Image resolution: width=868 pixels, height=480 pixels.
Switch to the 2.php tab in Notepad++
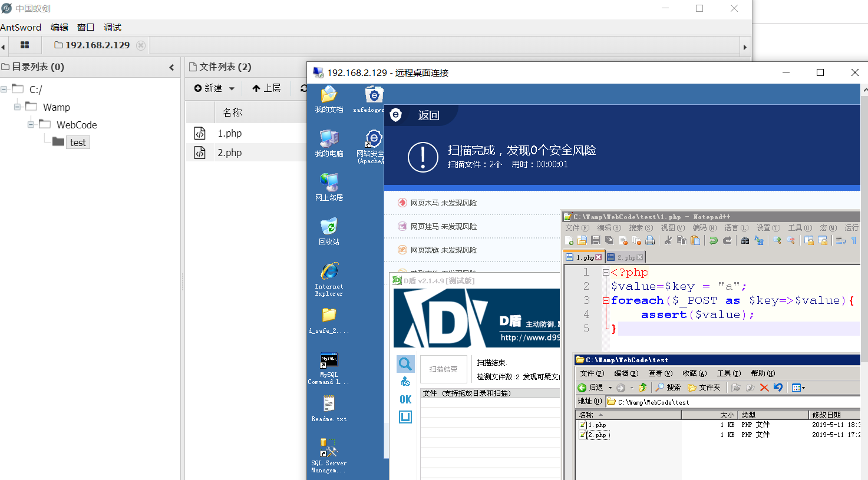pyautogui.click(x=626, y=257)
